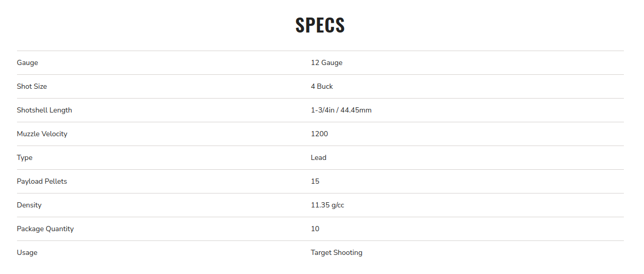The height and width of the screenshot is (274, 644).
Task: Select the Type label
Action: coord(25,157)
